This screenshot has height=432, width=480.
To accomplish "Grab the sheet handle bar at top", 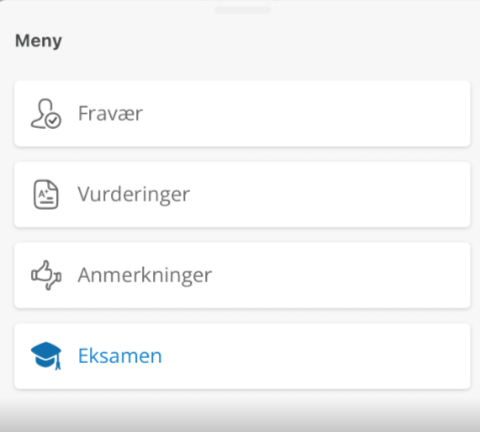I will tap(242, 10).
